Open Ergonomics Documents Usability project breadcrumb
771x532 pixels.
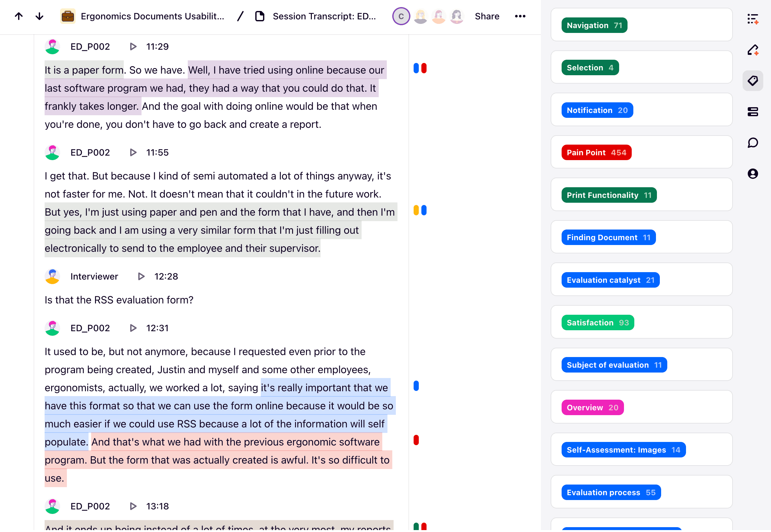point(152,16)
